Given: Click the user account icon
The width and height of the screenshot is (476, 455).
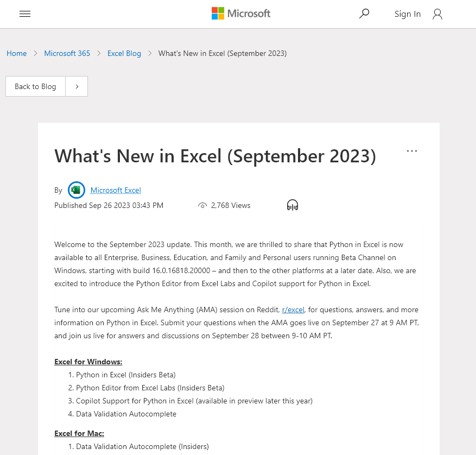Looking at the screenshot, I should 437,14.
